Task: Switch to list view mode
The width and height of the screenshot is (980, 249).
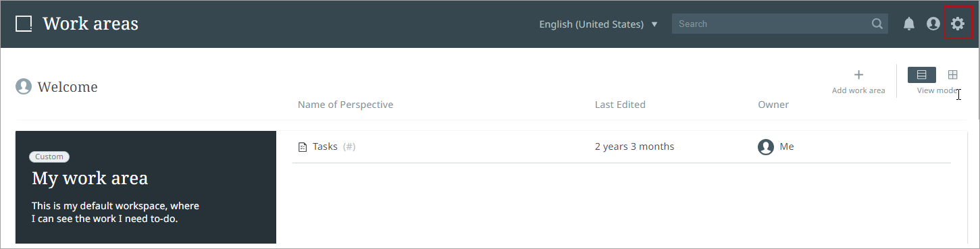Action: pyautogui.click(x=921, y=75)
